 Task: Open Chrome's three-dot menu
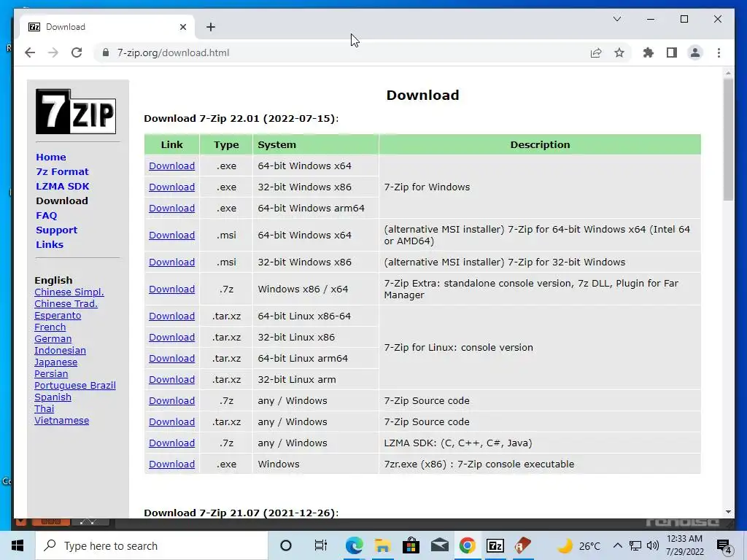coord(719,52)
